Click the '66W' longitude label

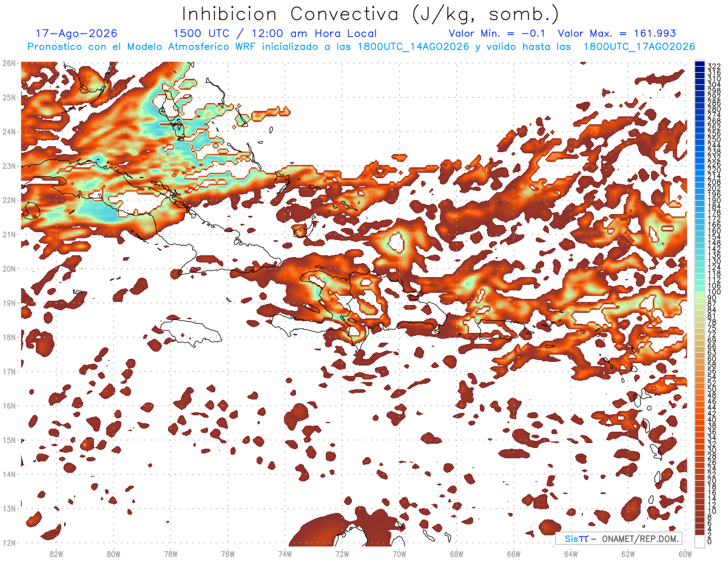(513, 554)
